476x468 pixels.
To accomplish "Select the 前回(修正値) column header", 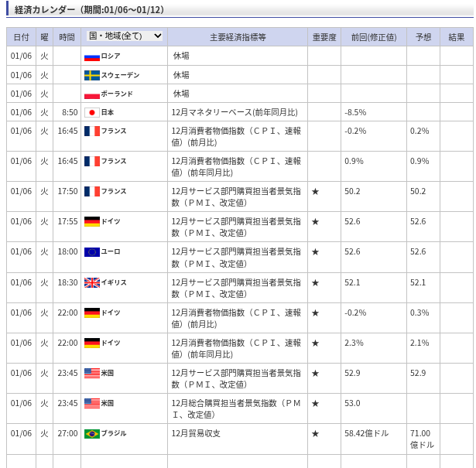I will coord(373,37).
